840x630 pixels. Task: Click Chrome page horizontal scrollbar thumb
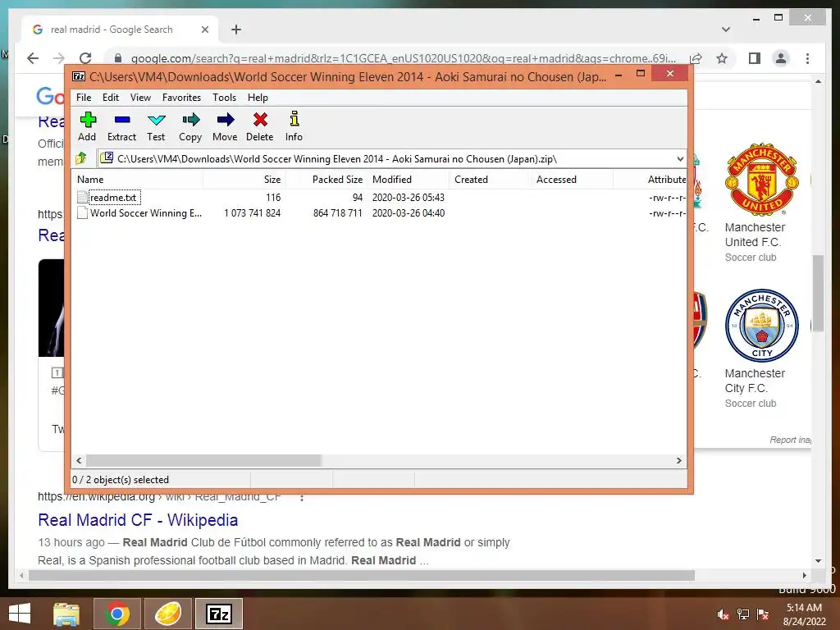tap(362, 575)
